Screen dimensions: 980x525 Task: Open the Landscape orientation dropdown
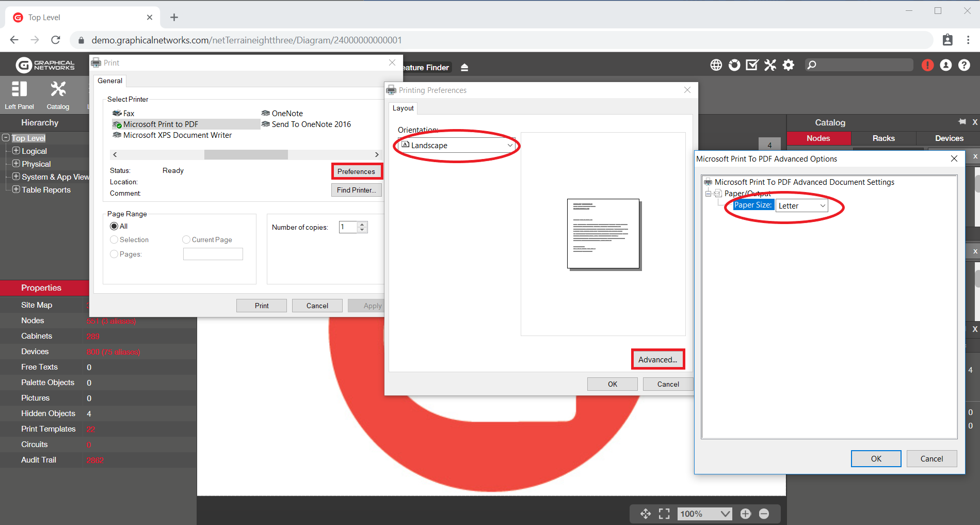pos(457,146)
